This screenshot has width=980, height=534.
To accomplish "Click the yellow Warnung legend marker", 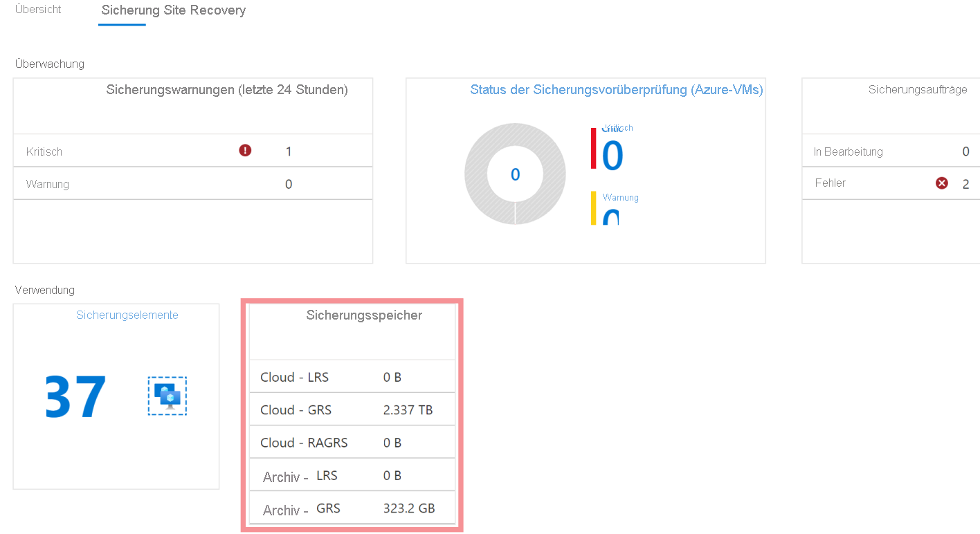I will click(593, 208).
